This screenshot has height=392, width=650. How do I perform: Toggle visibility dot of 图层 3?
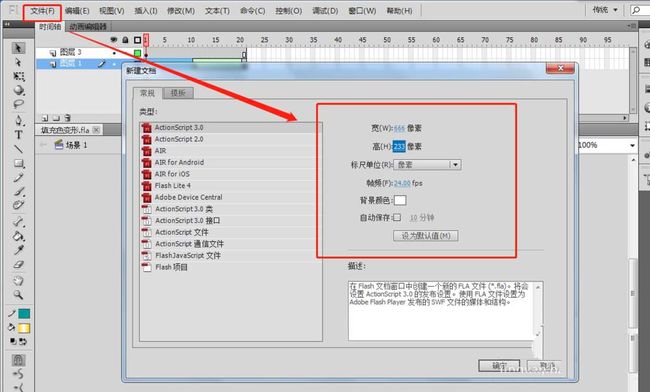[114, 53]
